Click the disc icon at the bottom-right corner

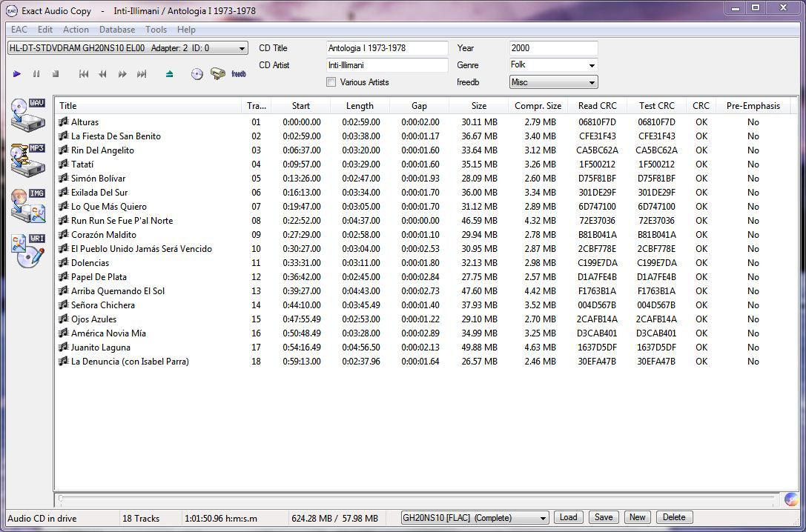pos(792,499)
